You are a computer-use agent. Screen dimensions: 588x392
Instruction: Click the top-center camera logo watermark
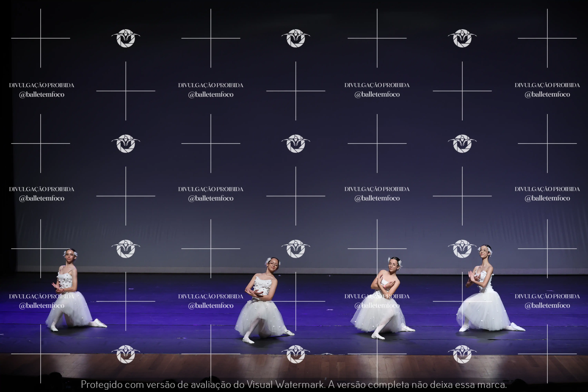click(x=296, y=38)
